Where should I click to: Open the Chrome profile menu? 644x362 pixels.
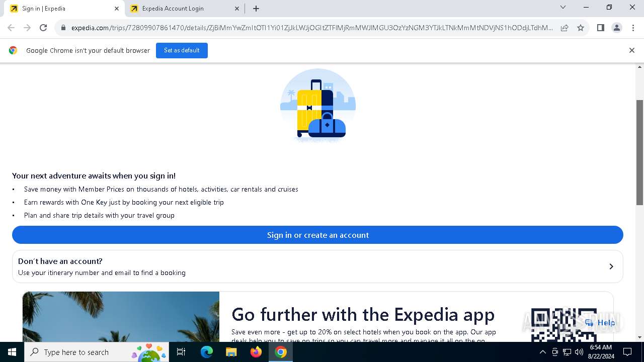617,28
